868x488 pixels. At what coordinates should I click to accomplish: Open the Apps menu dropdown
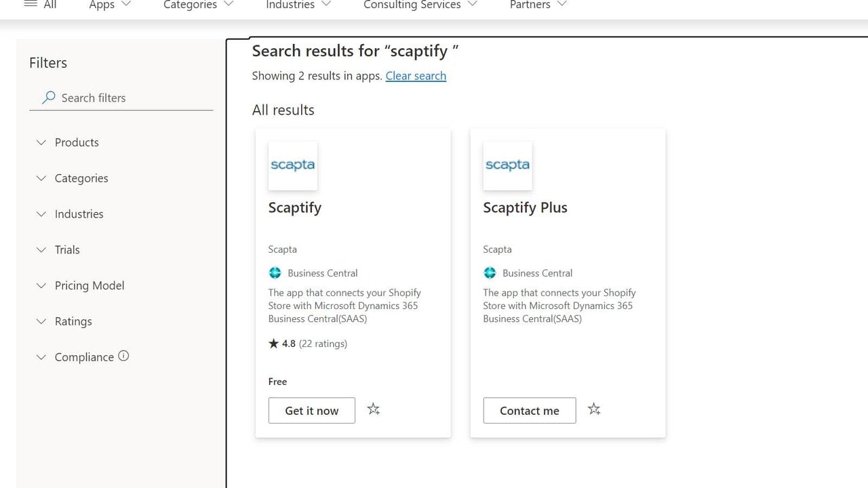110,5
